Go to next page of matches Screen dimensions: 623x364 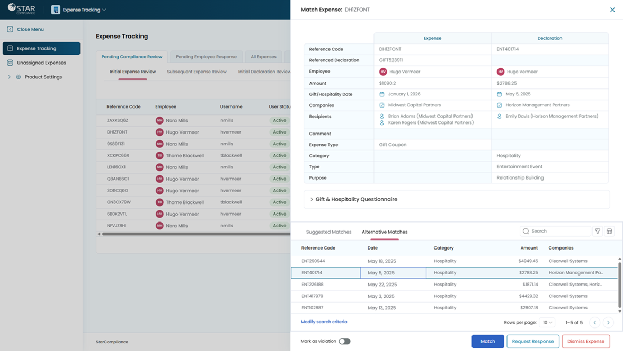608,323
